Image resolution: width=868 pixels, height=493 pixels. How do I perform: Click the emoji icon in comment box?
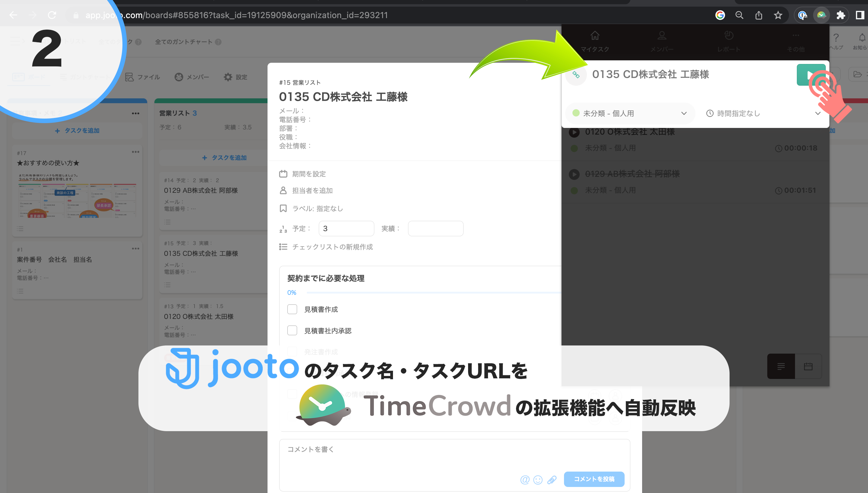pyautogui.click(x=538, y=479)
